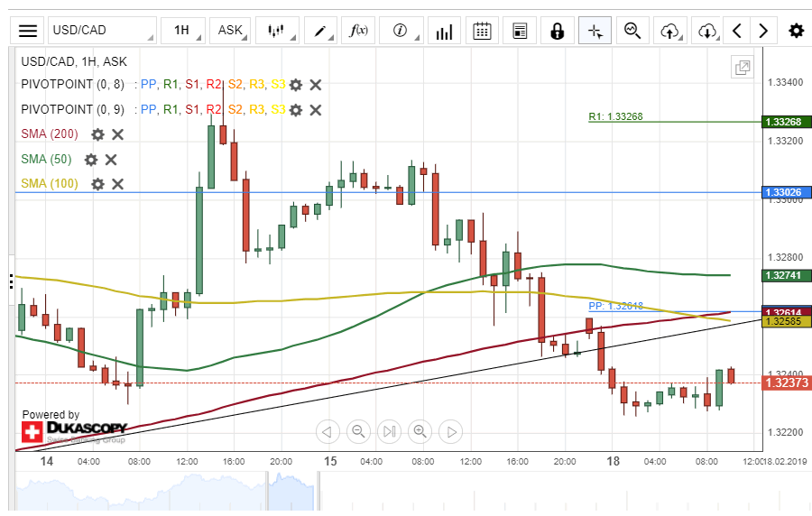
Task: Open SMA (50) settings gear
Action: point(91,160)
